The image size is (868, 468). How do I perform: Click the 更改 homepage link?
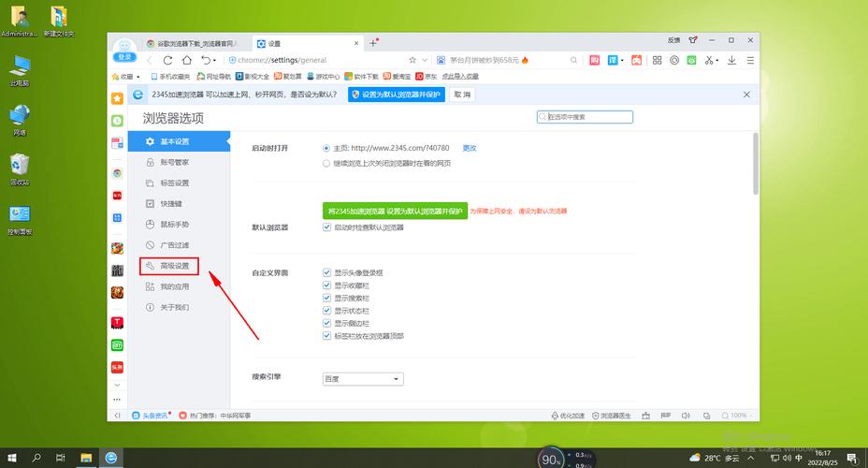tap(470, 149)
